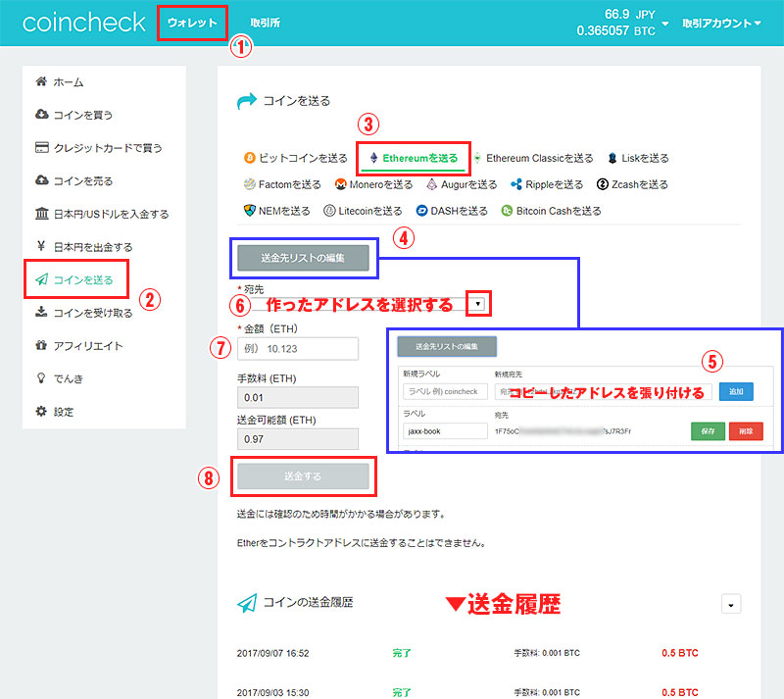
Task: Click the card icon beside クレジットカードで買う
Action: click(x=41, y=147)
